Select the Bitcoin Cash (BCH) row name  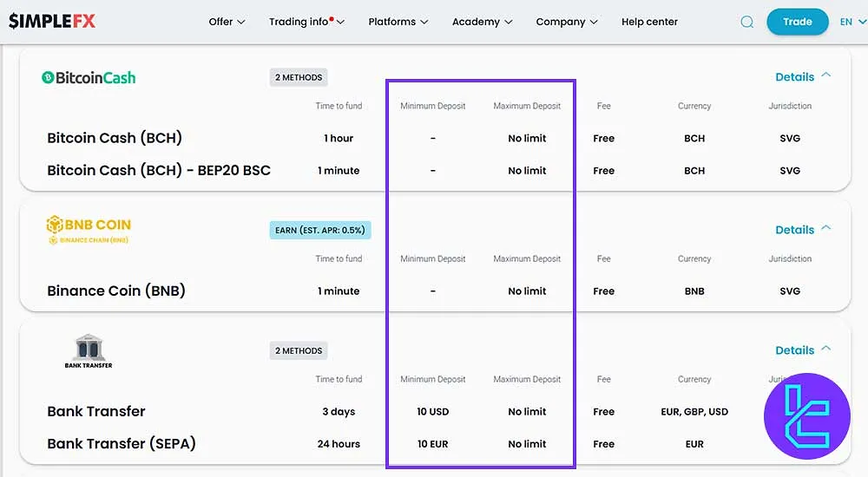pyautogui.click(x=115, y=138)
